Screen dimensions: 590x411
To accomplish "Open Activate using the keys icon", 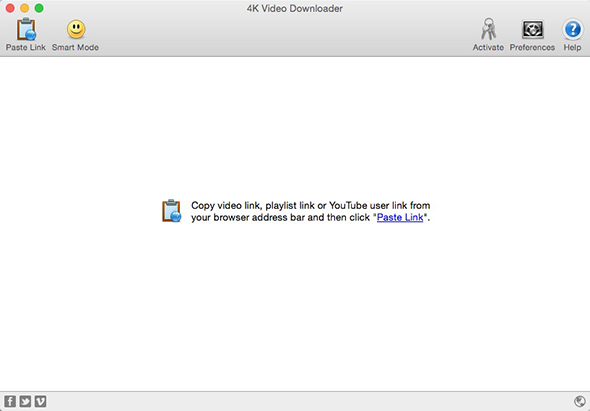I will pyautogui.click(x=488, y=29).
